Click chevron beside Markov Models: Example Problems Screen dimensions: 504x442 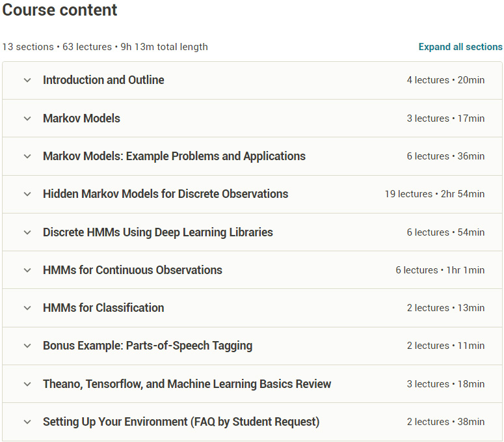pos(27,156)
